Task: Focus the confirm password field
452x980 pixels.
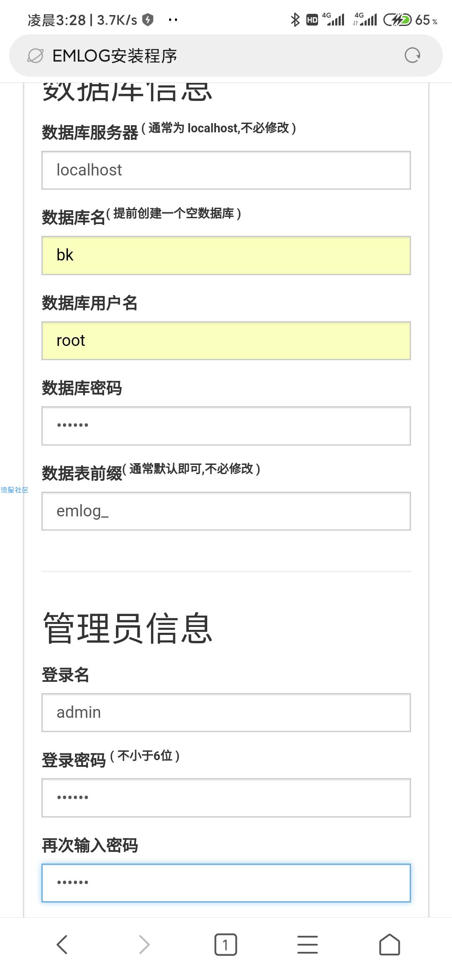Action: 226,883
